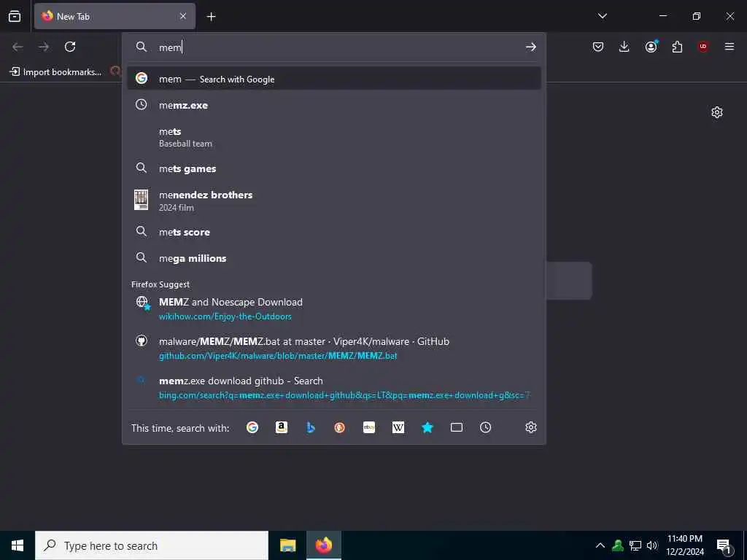
Task: Open search settings gear in dropdown
Action: point(531,427)
